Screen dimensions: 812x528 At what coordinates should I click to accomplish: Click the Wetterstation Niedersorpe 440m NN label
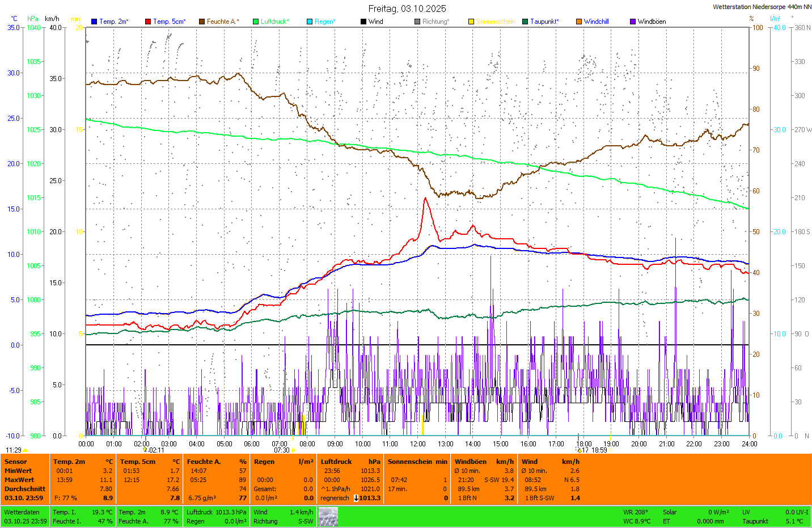click(x=762, y=7)
